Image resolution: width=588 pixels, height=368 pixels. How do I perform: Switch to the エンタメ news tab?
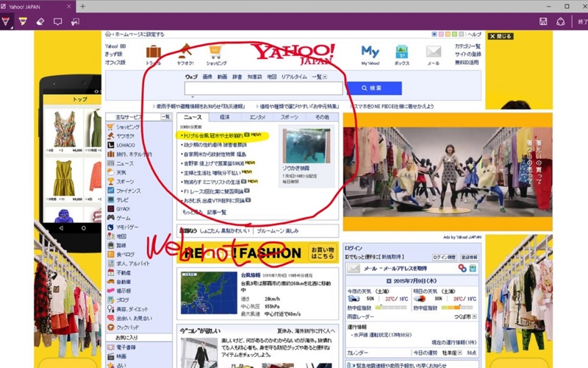(257, 117)
